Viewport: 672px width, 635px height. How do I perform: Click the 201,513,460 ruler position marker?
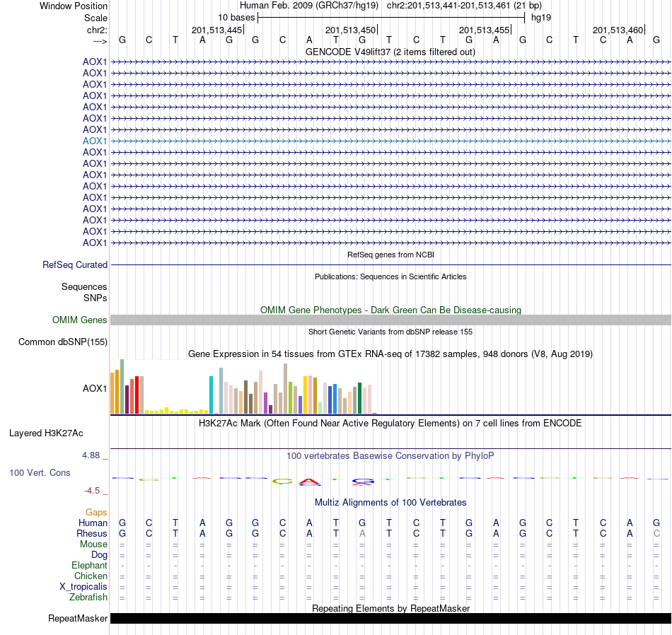pos(618,30)
